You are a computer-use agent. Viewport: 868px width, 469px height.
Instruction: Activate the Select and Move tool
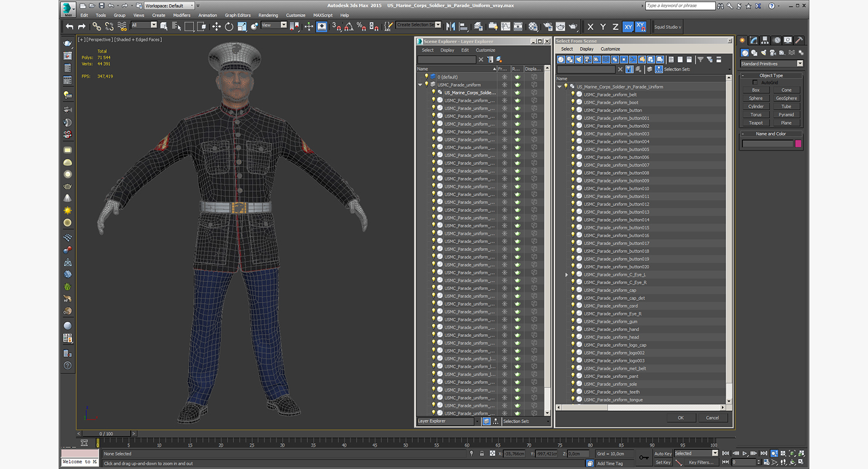[x=216, y=26]
